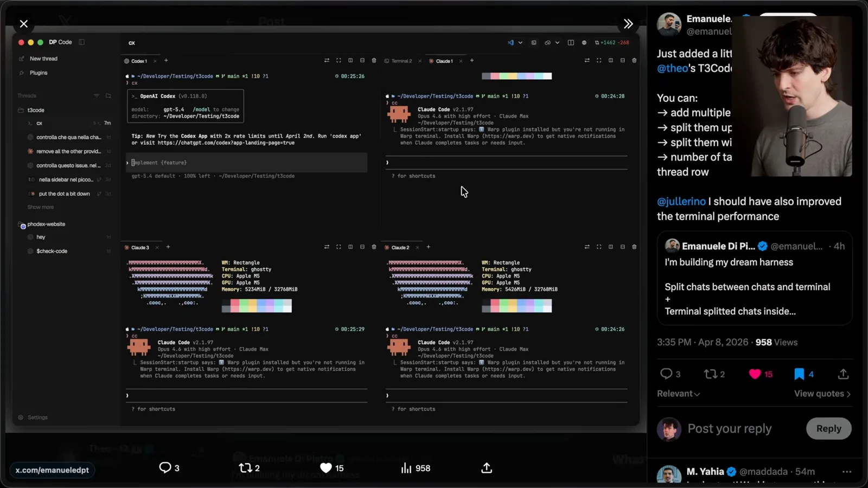Open the Relevant replies sort dropdown
This screenshot has height=488, width=868.
pyautogui.click(x=678, y=394)
